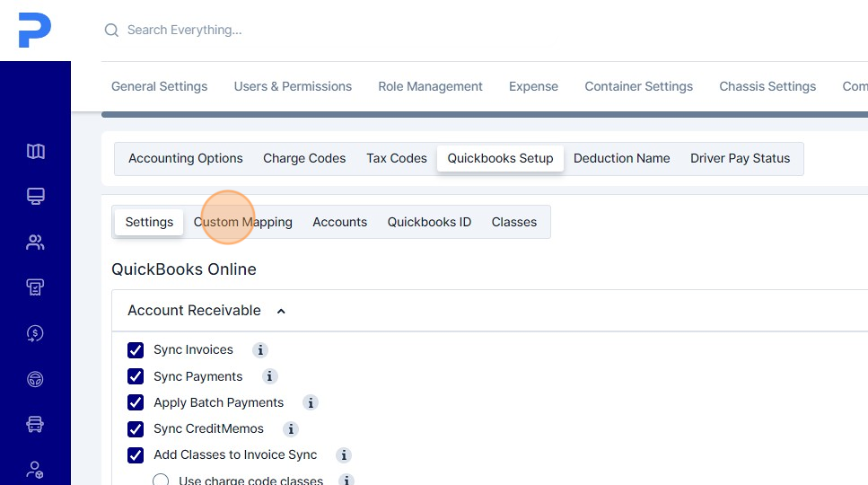868x485 pixels.
Task: Click the Sync Invoices label
Action: [193, 350]
